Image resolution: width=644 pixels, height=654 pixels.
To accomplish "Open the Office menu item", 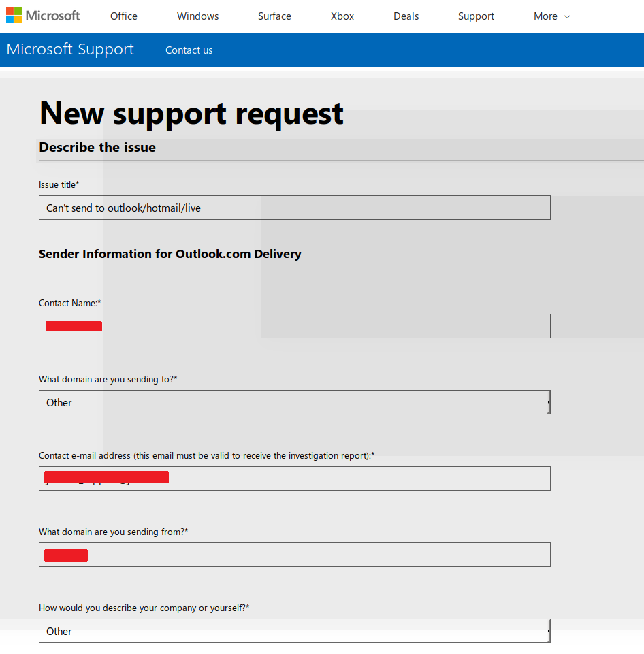I will (x=123, y=16).
